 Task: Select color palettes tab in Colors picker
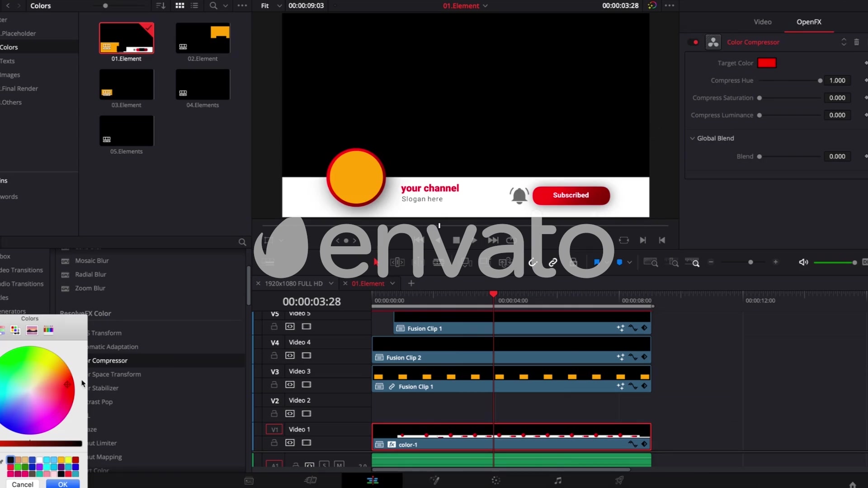point(15,330)
